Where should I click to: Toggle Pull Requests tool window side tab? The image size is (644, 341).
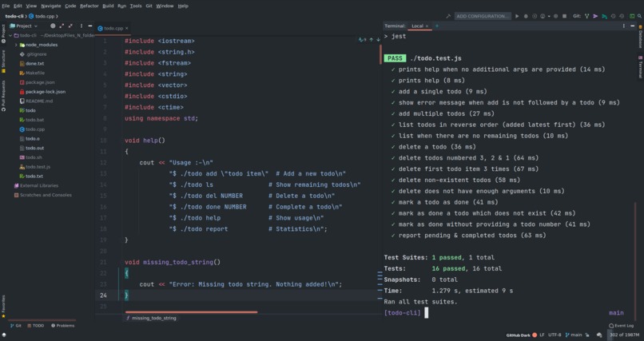point(3,96)
